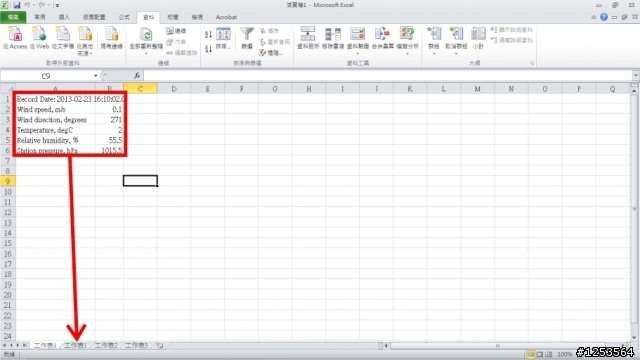Screen dimensions: 640x360
Task: Switch to the Insert ribbon tab
Action: pyautogui.click(x=64, y=17)
